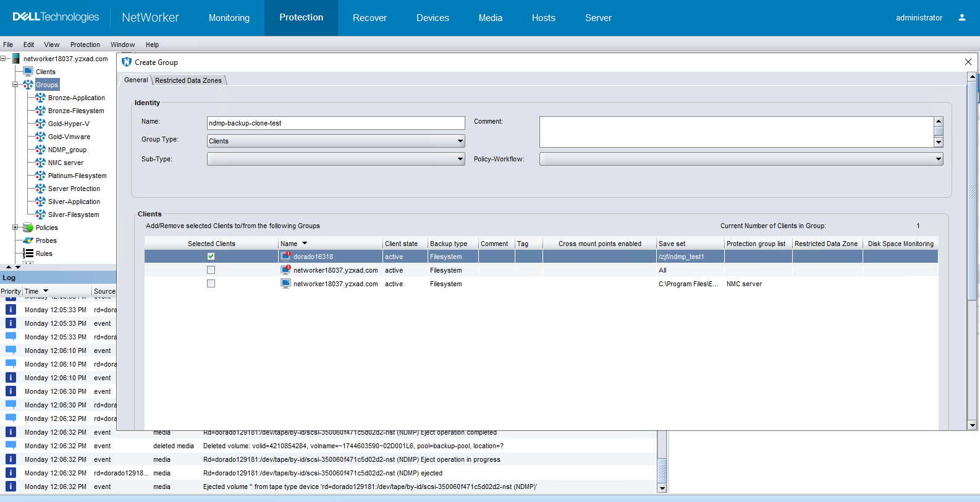Image resolution: width=980 pixels, height=502 pixels.
Task: Open the View menu
Action: [52, 45]
